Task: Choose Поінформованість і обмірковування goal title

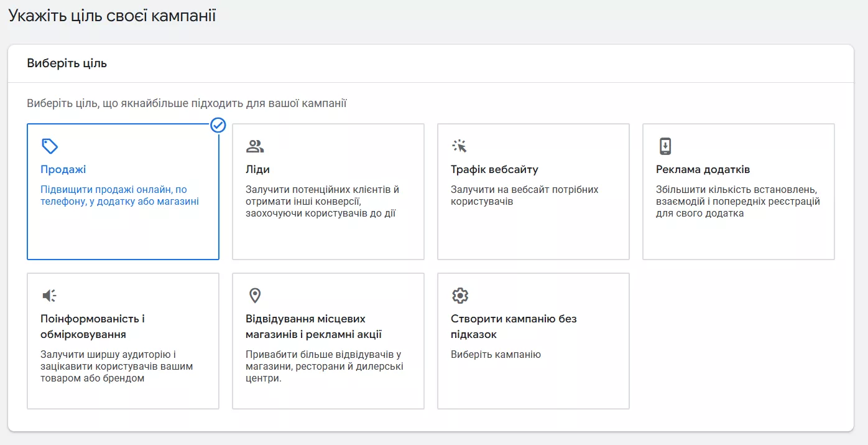Action: [92, 327]
